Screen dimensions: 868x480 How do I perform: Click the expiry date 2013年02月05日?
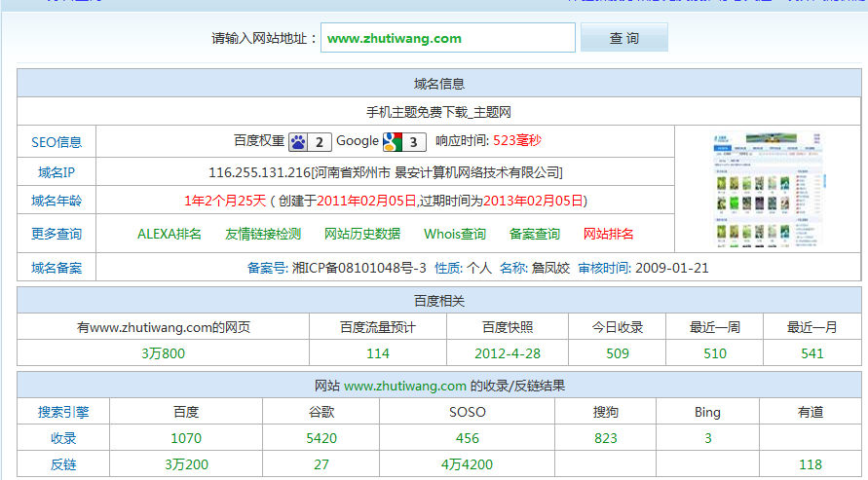pos(533,201)
